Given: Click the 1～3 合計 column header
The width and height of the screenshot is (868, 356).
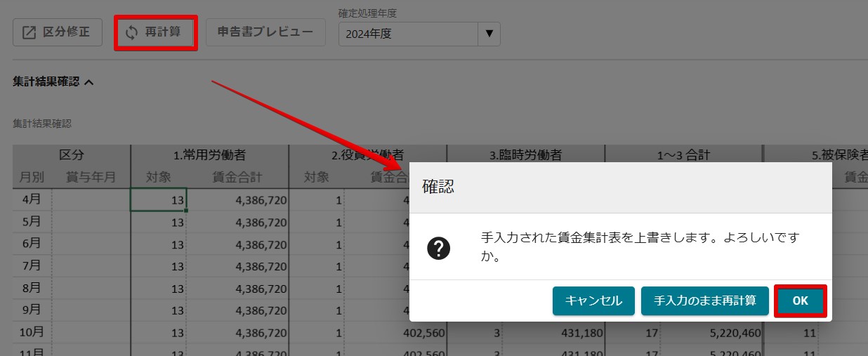Looking at the screenshot, I should [683, 155].
